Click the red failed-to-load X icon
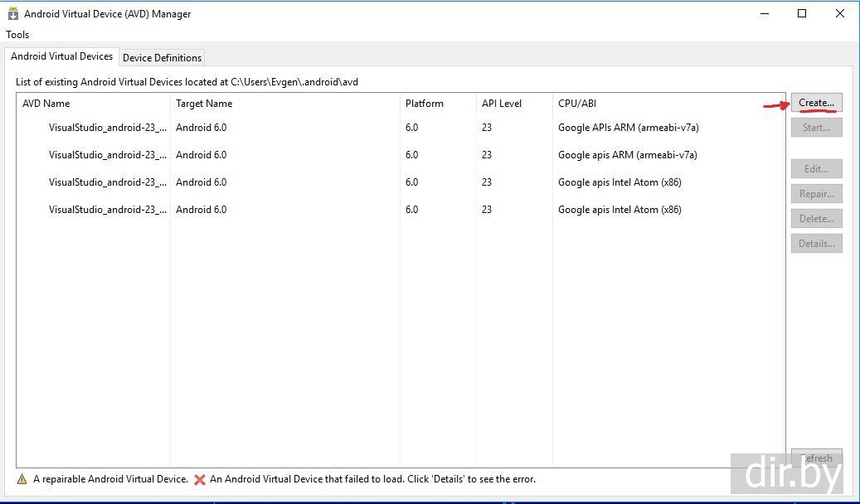Image resolution: width=860 pixels, height=504 pixels. coord(200,479)
